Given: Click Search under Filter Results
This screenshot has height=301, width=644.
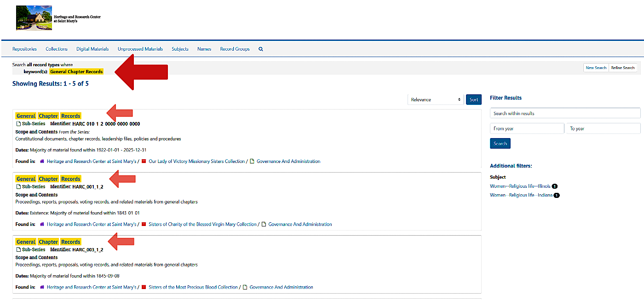Looking at the screenshot, I should [500, 143].
